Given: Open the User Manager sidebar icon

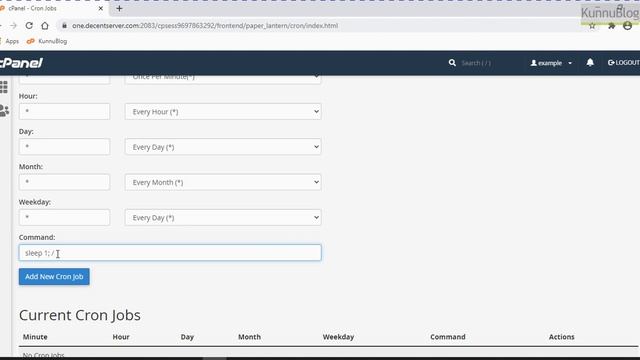Looking at the screenshot, I should pyautogui.click(x=4, y=111).
